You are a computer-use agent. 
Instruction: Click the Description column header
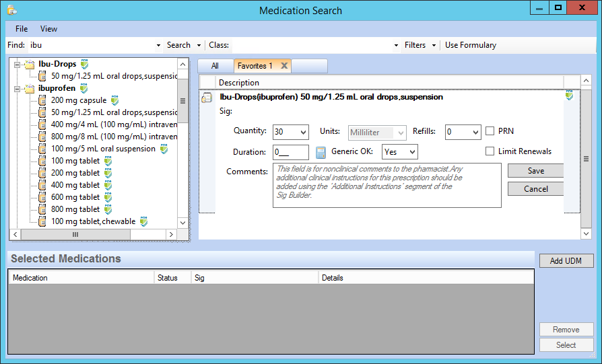tap(389, 83)
